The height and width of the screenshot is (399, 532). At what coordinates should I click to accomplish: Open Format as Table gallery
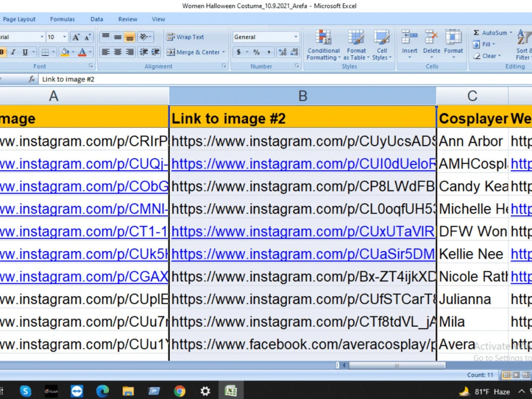coord(356,45)
